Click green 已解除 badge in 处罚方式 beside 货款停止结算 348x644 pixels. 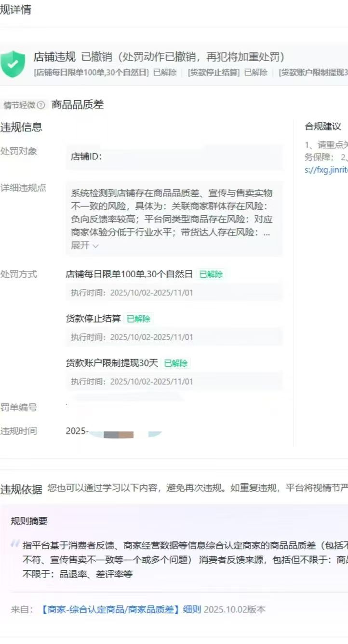[x=139, y=319]
